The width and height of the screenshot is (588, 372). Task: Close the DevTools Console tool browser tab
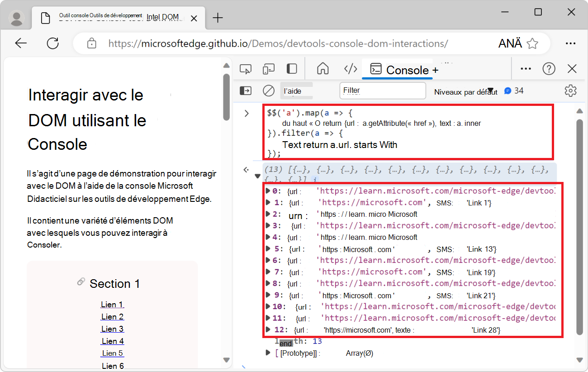pos(194,18)
